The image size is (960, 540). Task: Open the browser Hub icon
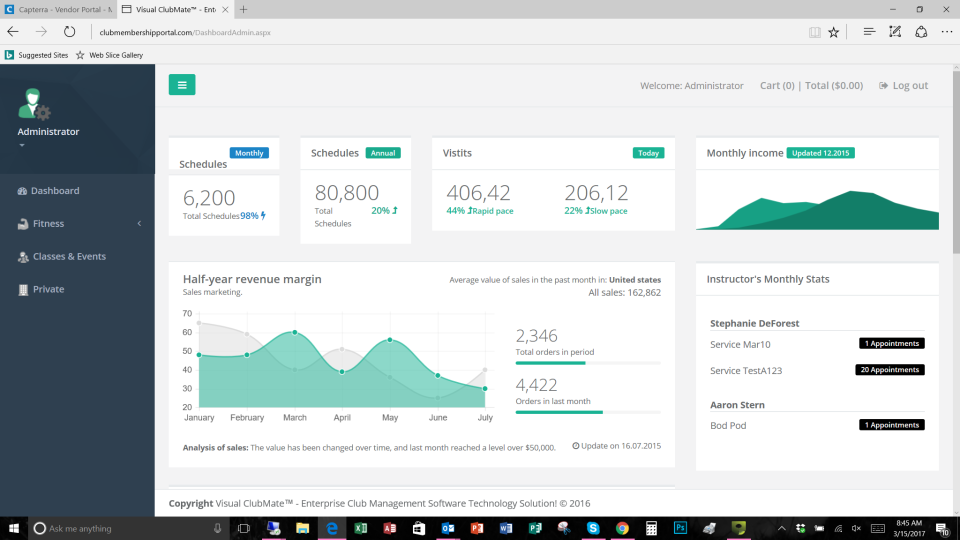click(x=869, y=32)
